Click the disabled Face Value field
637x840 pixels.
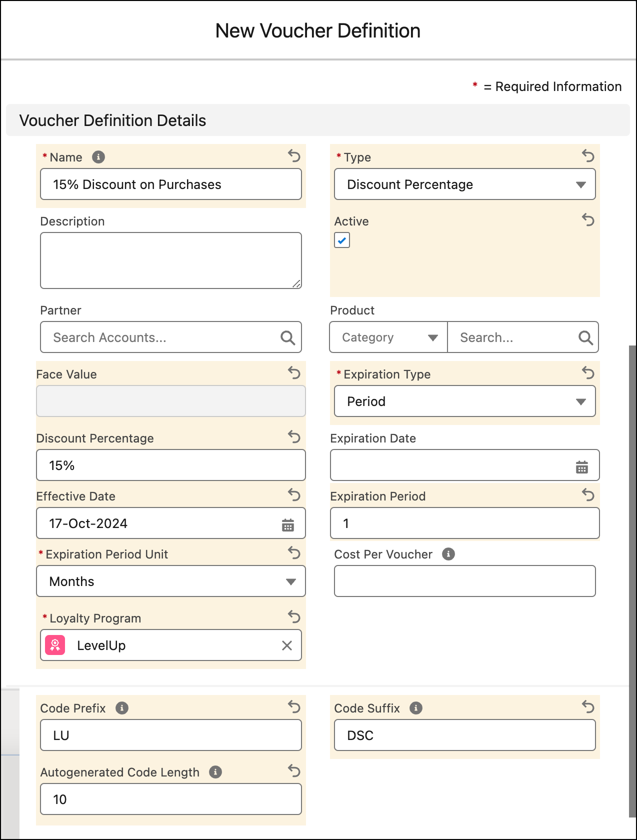click(x=171, y=401)
